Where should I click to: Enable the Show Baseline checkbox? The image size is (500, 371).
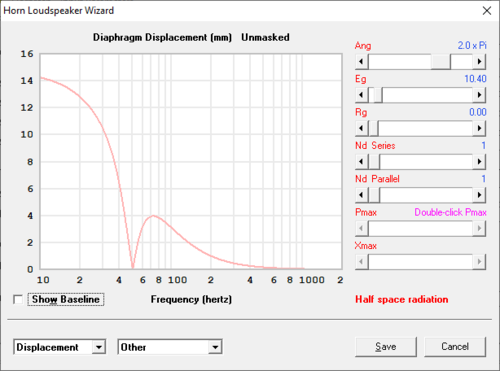18,299
